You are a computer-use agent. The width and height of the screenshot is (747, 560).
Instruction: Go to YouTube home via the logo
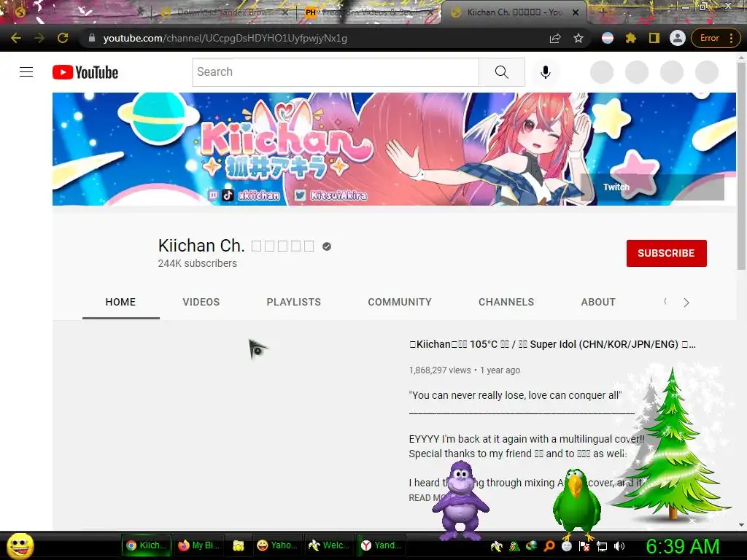point(85,72)
